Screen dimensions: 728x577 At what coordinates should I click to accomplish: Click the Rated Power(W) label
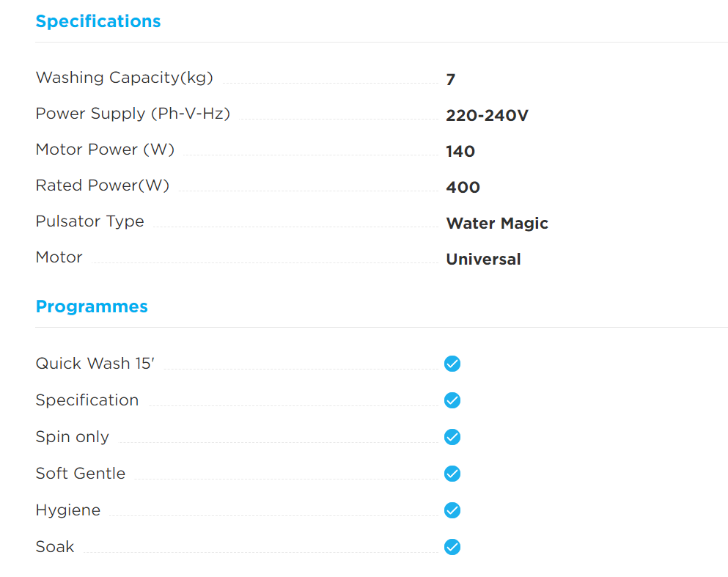coord(103,185)
